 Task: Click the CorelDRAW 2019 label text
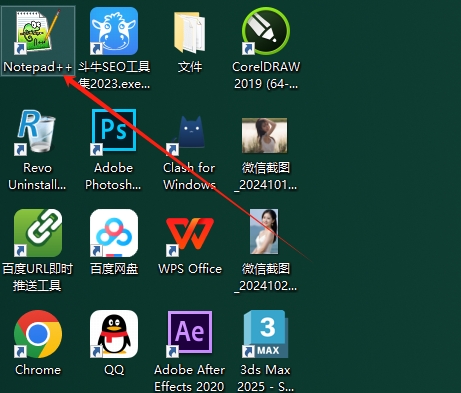[x=266, y=75]
